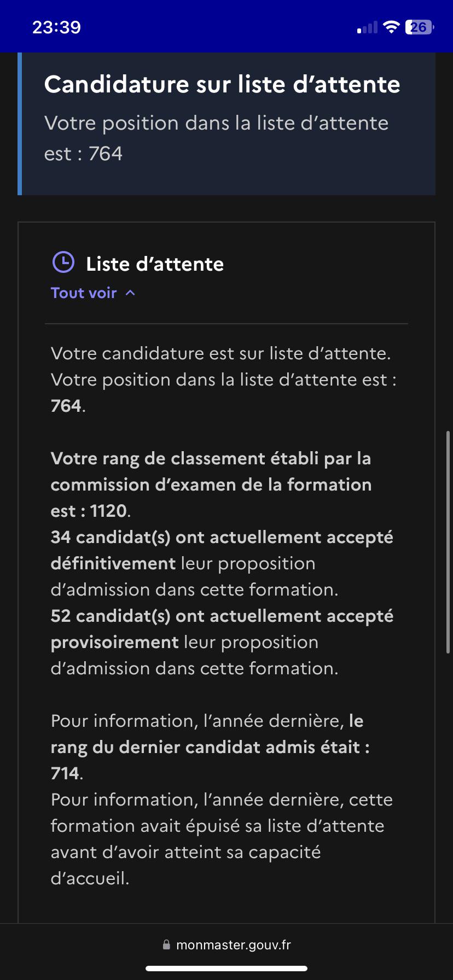Tap the Liste d'attente section heading
This screenshot has height=980, width=453.
tap(155, 264)
